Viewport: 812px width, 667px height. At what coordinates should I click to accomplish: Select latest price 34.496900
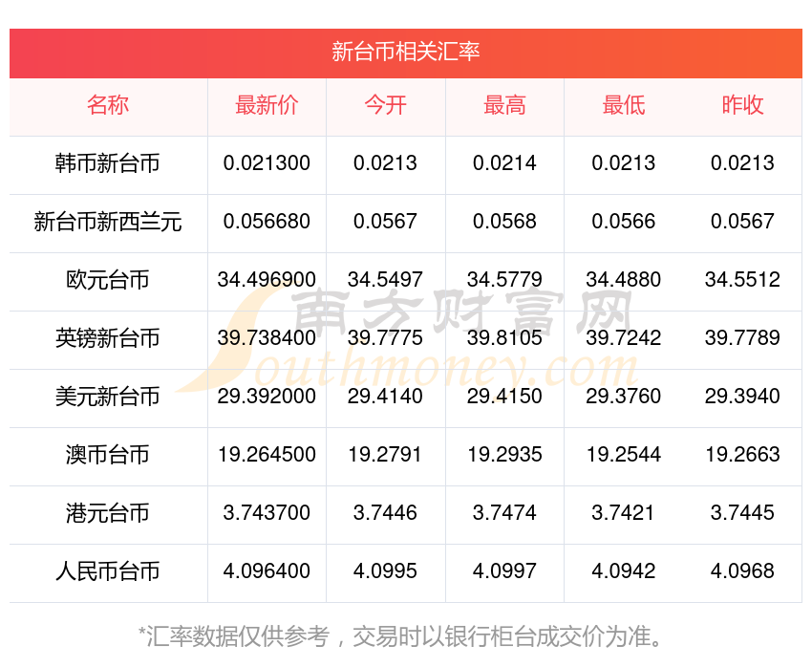click(267, 280)
